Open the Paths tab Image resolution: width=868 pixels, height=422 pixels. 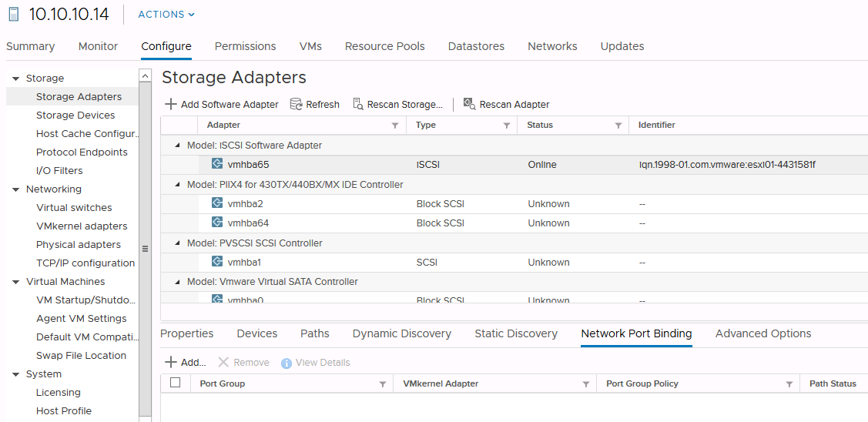[x=315, y=333]
